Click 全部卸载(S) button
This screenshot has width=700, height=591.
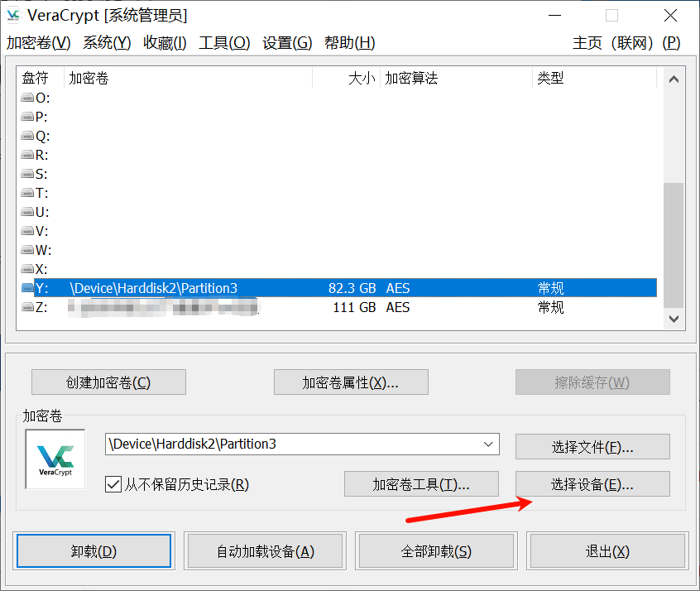pos(436,551)
